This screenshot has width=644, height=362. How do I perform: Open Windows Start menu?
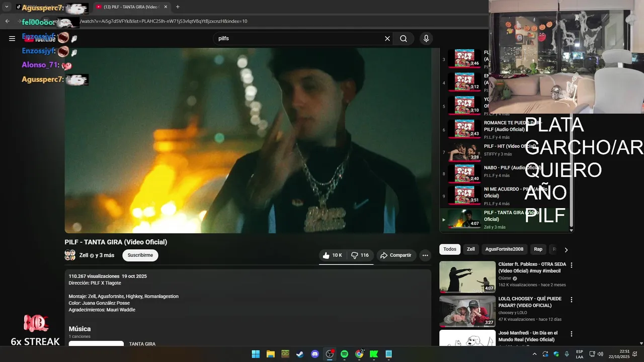point(256,354)
